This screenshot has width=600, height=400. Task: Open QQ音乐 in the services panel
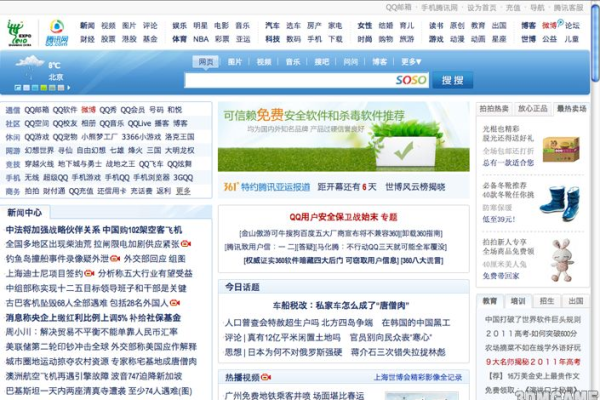pyautogui.click(x=111, y=123)
